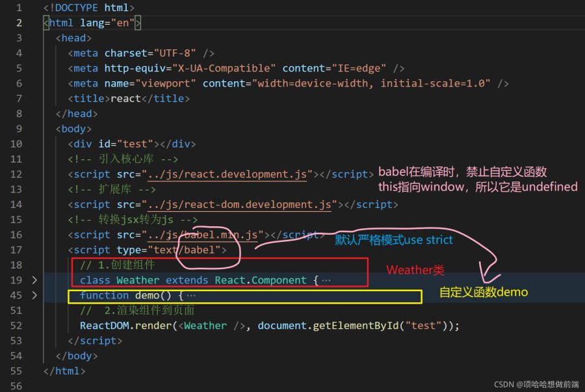Click the pink babel this-undefined annotation text
The image size is (585, 392).
[x=477, y=179]
